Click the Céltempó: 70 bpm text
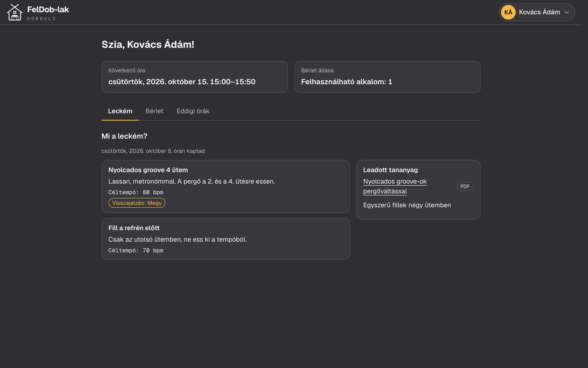The width and height of the screenshot is (588, 368). tap(136, 250)
